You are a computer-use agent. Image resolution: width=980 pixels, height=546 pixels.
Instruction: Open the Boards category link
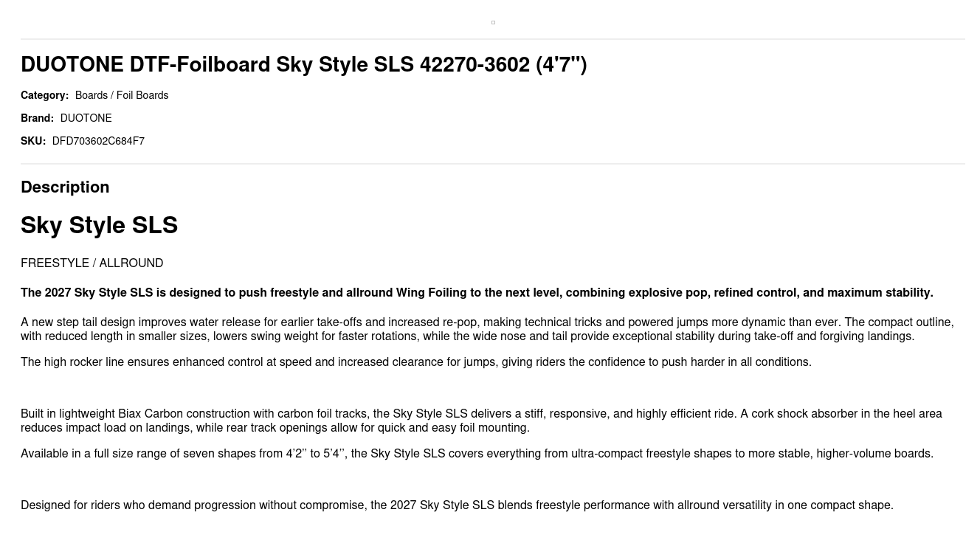92,95
